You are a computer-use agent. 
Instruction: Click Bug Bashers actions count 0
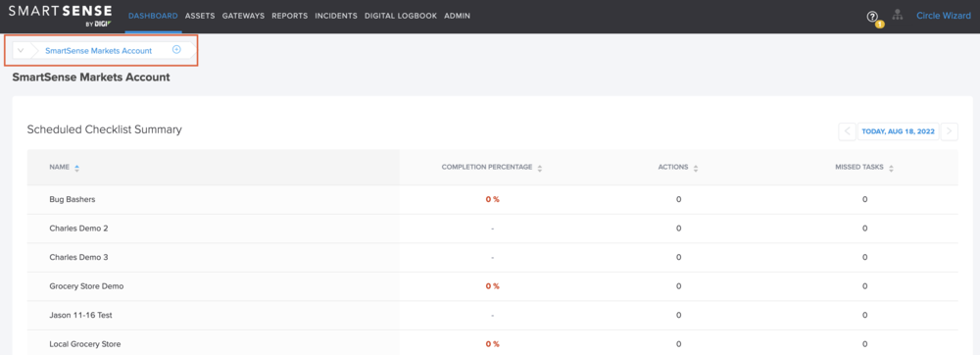pos(678,199)
